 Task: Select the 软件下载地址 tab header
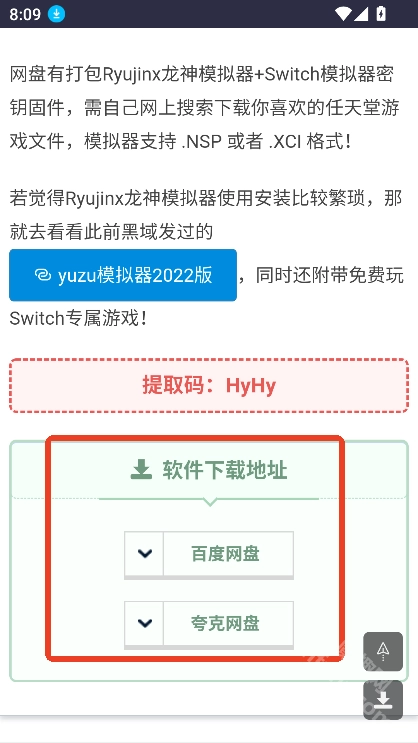[209, 470]
